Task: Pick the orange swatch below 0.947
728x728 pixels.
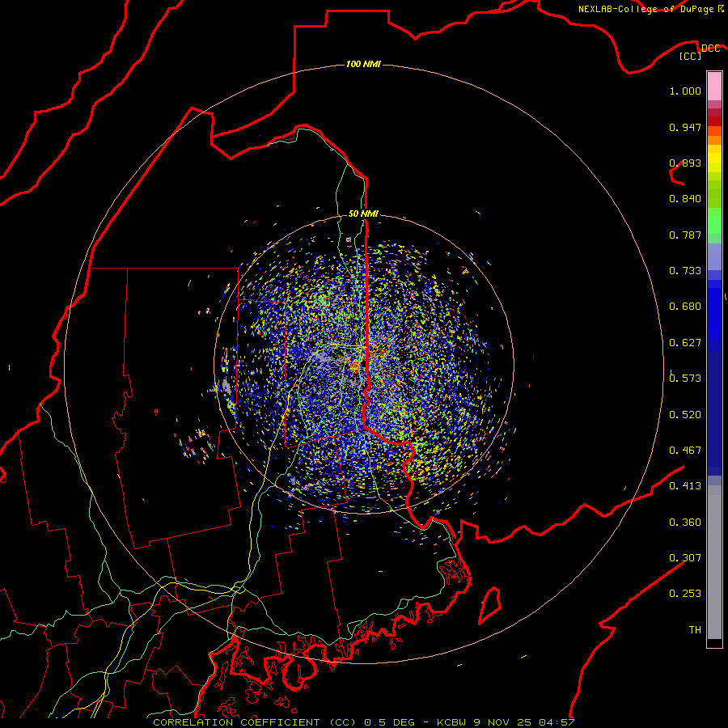Action: point(714,140)
